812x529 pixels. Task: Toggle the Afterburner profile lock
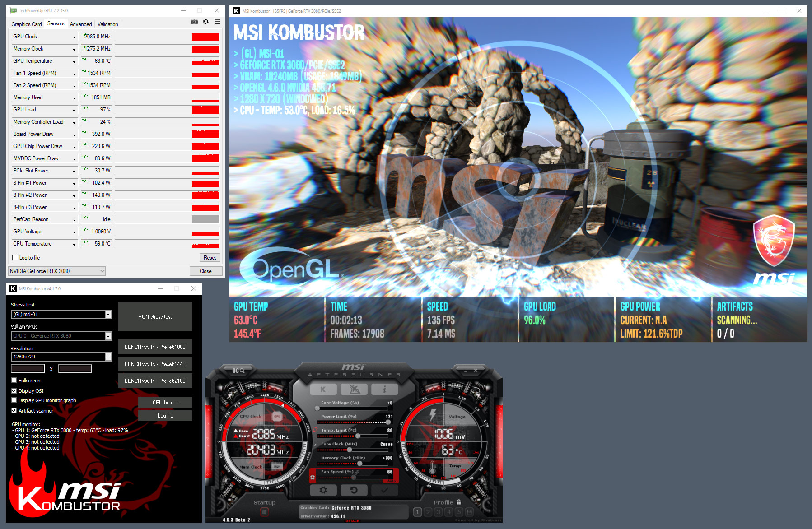click(x=459, y=502)
